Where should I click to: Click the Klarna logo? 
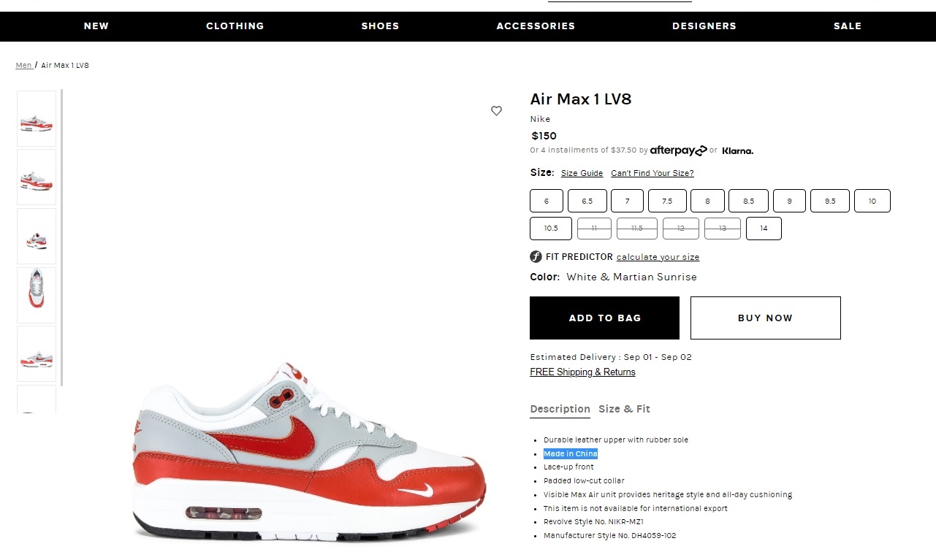tap(737, 151)
